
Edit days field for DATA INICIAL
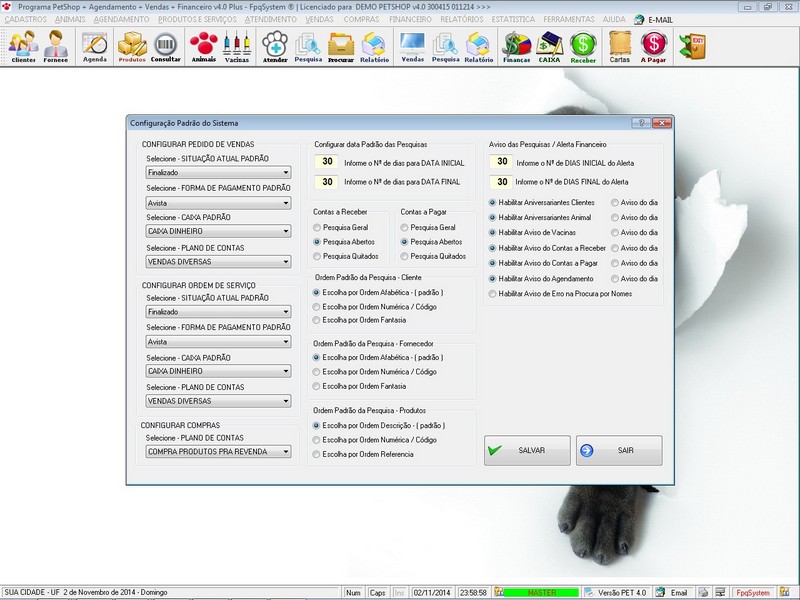pyautogui.click(x=327, y=162)
